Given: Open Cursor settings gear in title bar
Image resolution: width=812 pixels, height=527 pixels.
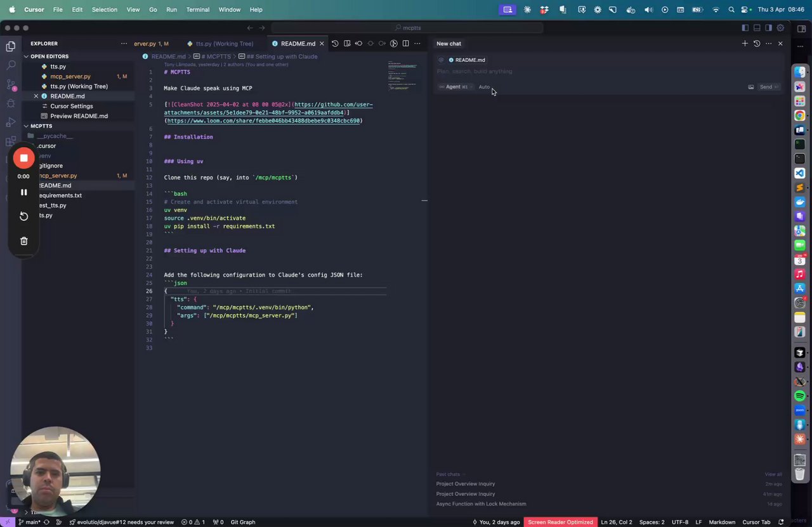Looking at the screenshot, I should 780,28.
